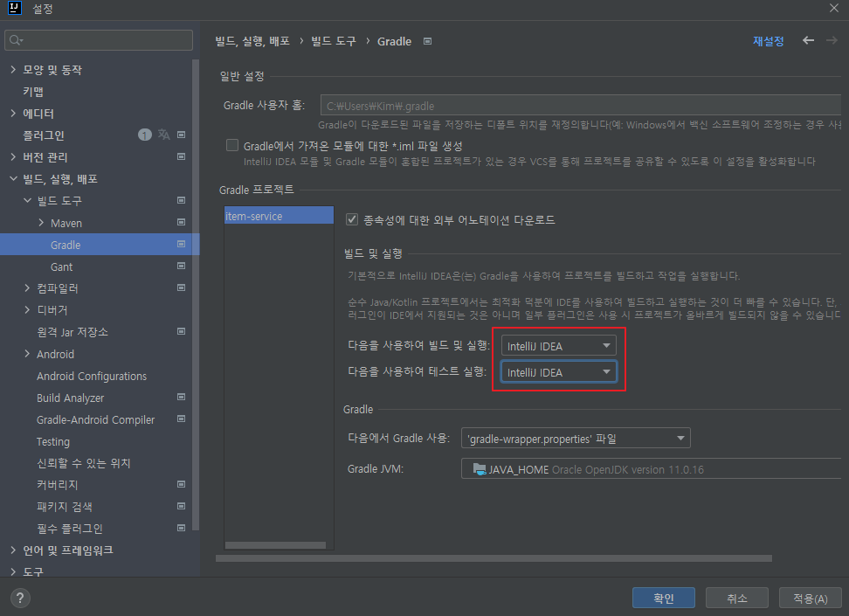The height and width of the screenshot is (616, 849).
Task: Click the translation icon beside 플러그인
Action: pos(163,135)
